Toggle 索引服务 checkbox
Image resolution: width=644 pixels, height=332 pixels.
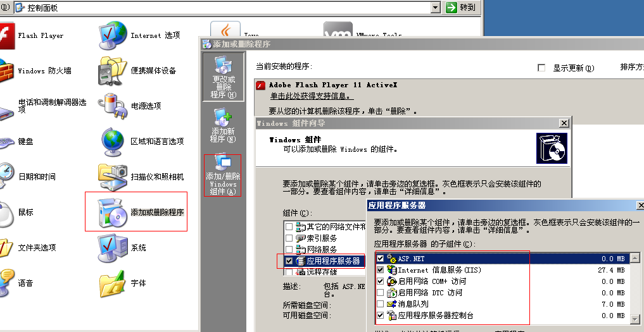tap(289, 238)
